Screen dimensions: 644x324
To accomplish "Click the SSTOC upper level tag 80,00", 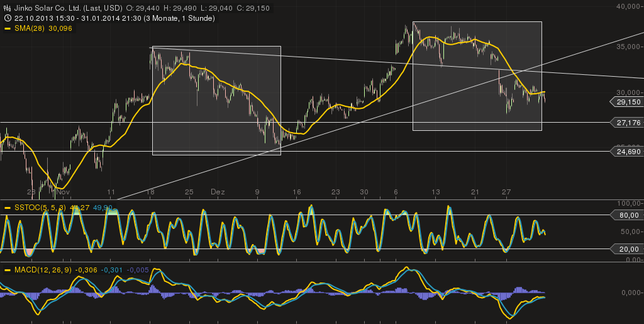I will 627,215.
